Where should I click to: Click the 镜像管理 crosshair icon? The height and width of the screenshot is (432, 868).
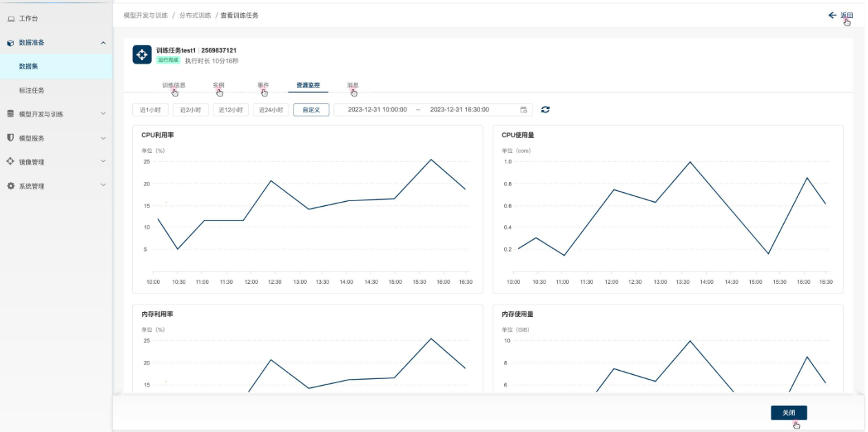click(x=11, y=162)
